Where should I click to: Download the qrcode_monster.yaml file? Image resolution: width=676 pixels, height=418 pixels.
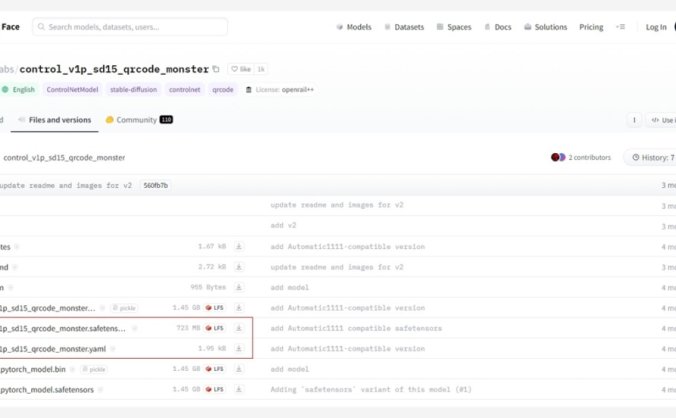click(239, 348)
